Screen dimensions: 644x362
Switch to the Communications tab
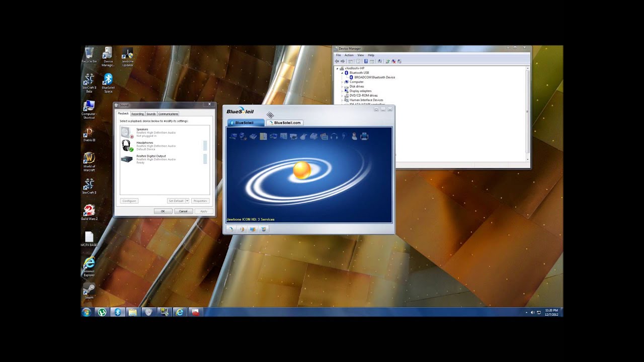coord(168,114)
